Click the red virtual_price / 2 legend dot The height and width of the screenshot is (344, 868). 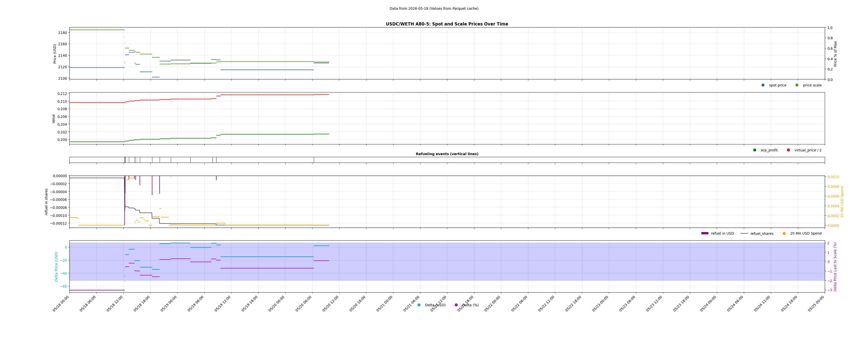[789, 150]
